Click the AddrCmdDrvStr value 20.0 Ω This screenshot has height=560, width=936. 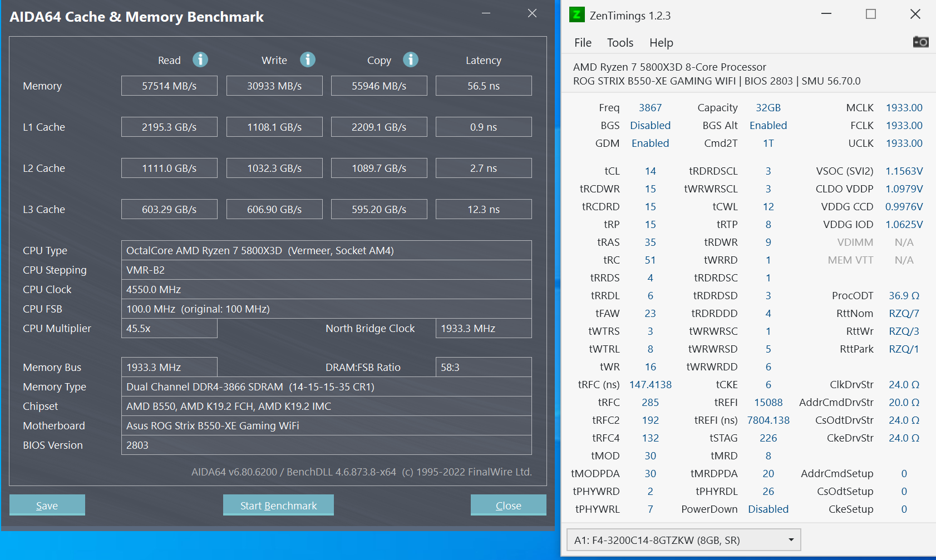coord(904,402)
